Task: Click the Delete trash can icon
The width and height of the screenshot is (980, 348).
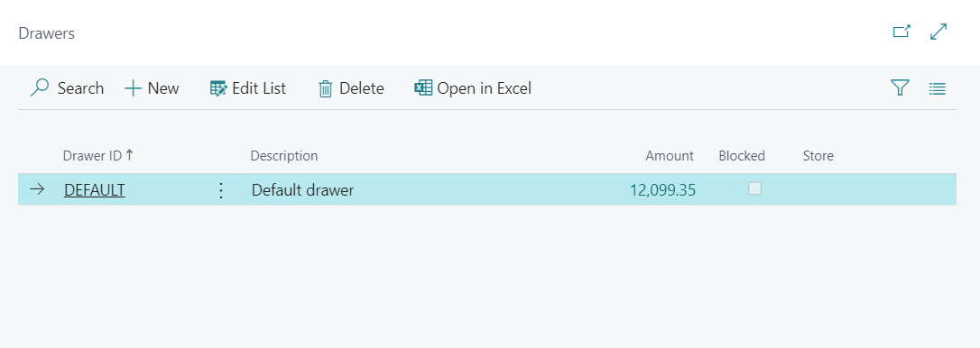Action: coord(326,88)
